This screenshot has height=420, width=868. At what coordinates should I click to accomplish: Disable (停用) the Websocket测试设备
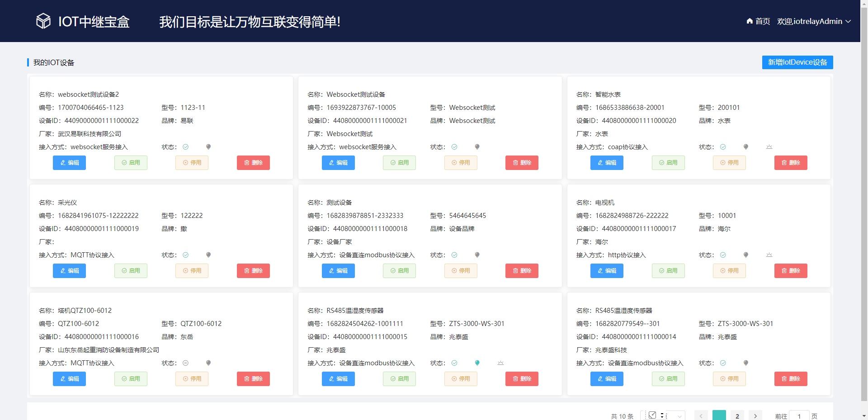point(461,163)
